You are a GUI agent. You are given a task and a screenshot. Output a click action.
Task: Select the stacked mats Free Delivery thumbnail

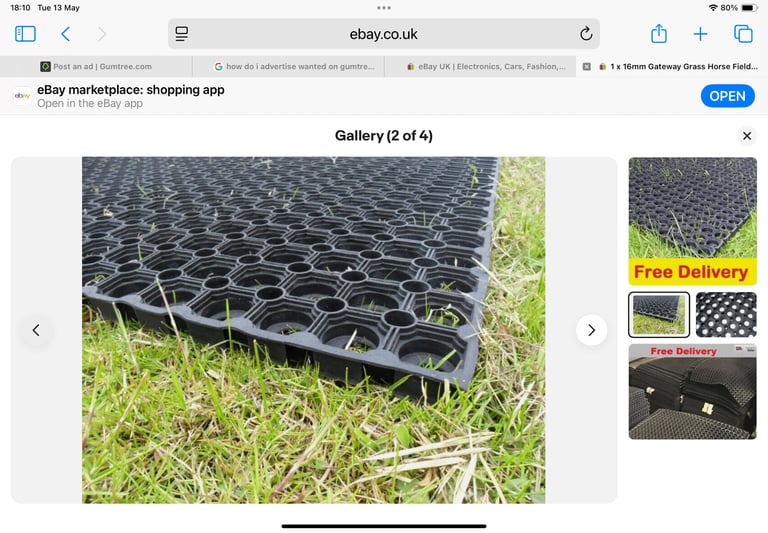click(x=693, y=391)
